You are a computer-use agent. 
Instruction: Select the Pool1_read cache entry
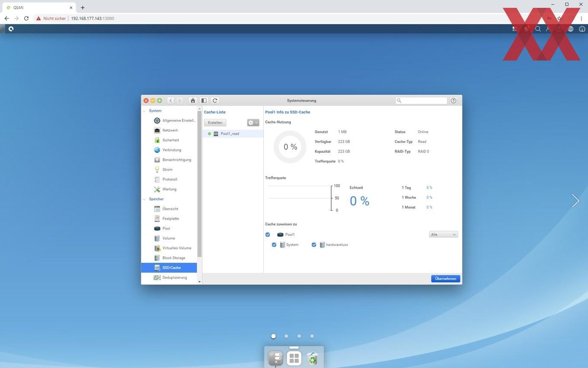pyautogui.click(x=233, y=134)
